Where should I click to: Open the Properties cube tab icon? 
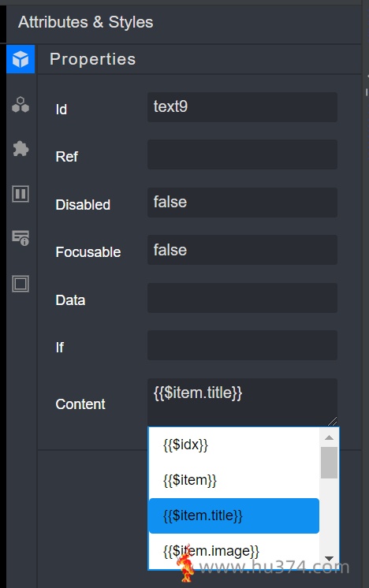click(x=20, y=59)
